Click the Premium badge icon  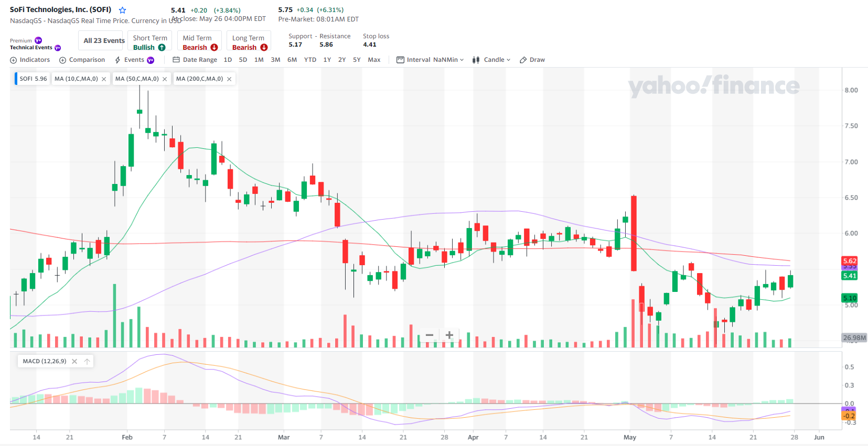38,40
